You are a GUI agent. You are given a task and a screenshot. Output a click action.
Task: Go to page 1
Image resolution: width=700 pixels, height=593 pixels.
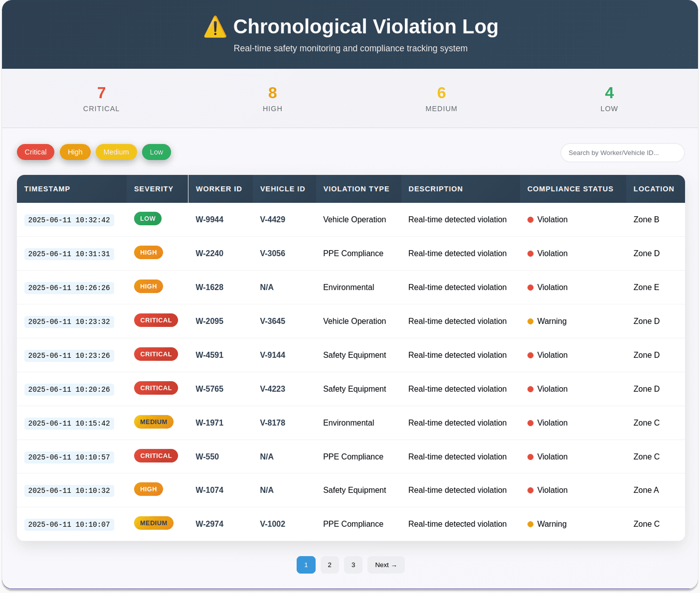306,565
